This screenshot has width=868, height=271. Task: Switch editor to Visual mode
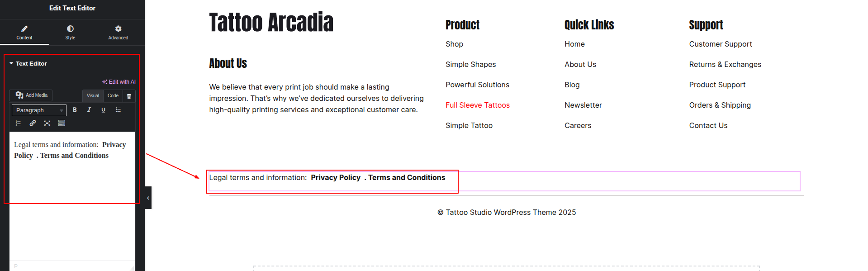(x=93, y=96)
